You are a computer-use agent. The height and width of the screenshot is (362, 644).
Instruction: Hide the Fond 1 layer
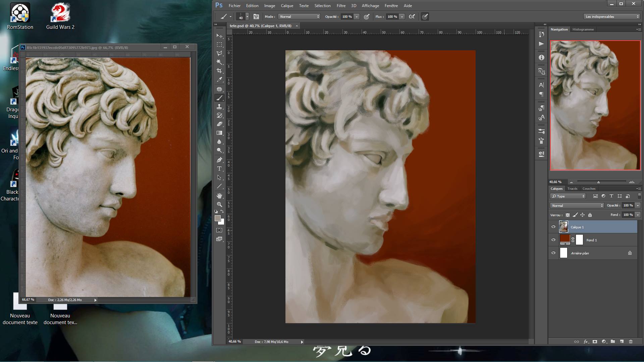coord(553,240)
